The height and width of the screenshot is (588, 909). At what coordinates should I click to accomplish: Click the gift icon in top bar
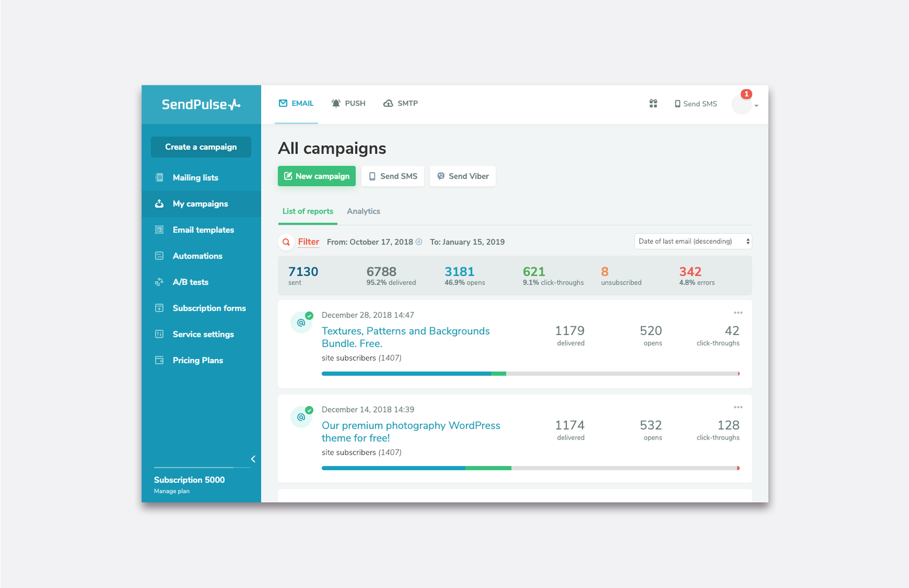tap(653, 104)
